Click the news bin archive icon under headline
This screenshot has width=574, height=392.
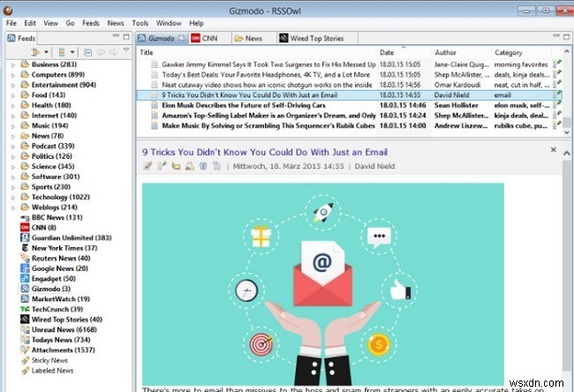(x=190, y=166)
